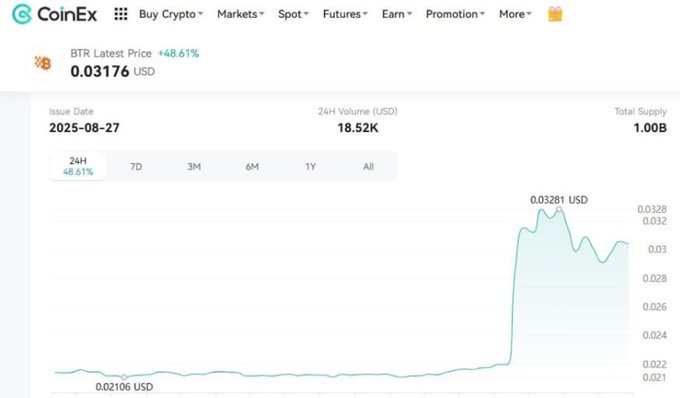Click the 0.022 axis label
Image resolution: width=680 pixels, height=398 pixels.
pyautogui.click(x=655, y=364)
